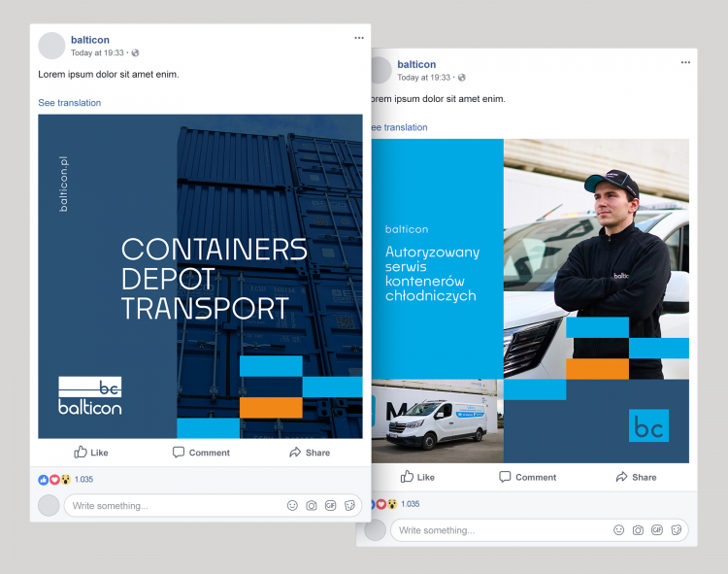Click Comment on the right post
Image resolution: width=728 pixels, height=574 pixels.
(x=527, y=477)
